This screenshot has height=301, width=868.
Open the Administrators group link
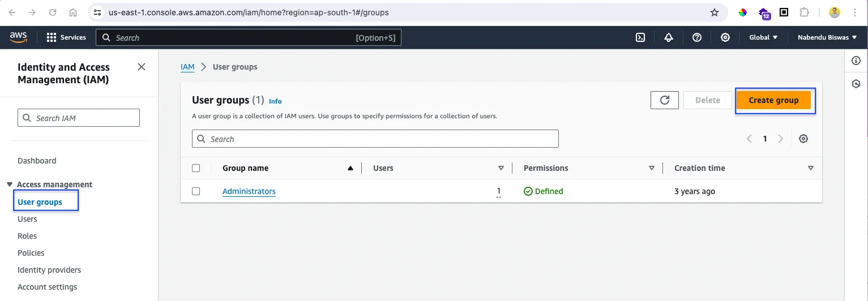pos(249,191)
